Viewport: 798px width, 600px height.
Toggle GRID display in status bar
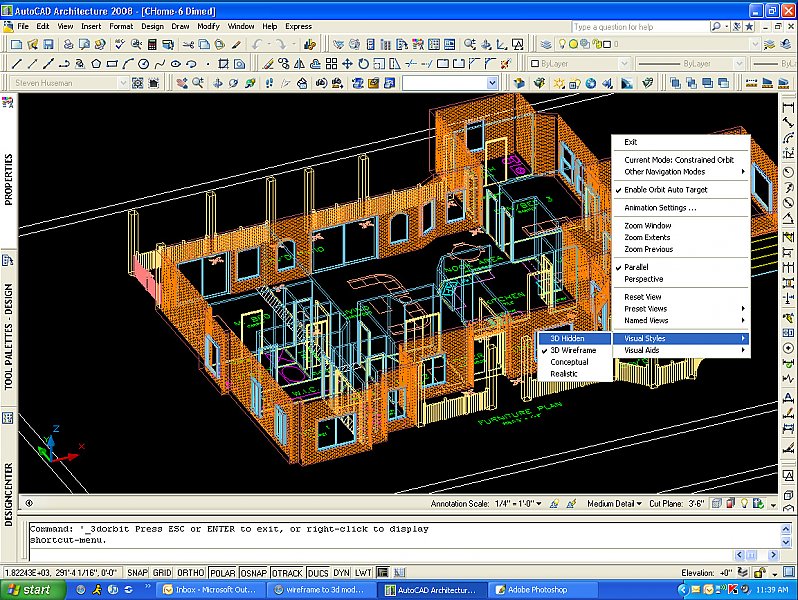pos(162,573)
